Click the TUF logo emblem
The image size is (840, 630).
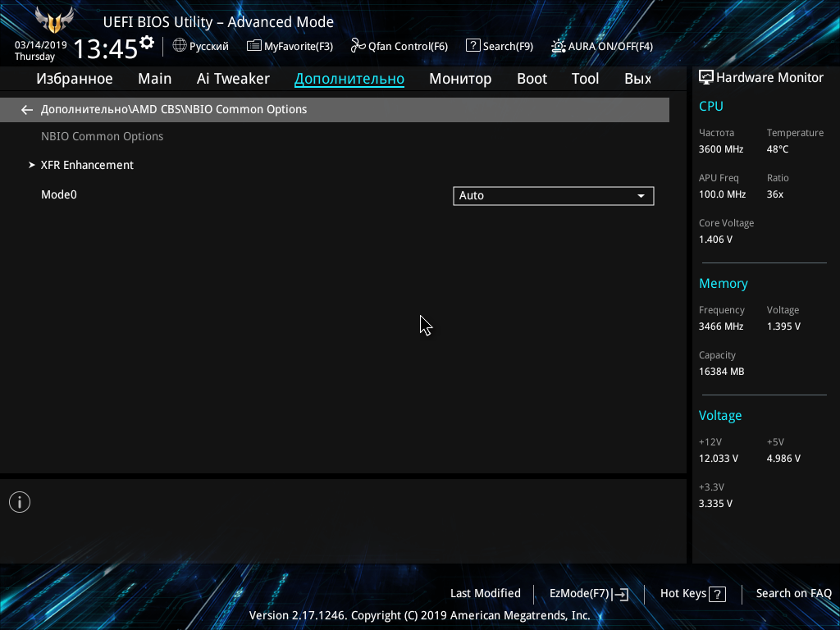coord(54,20)
